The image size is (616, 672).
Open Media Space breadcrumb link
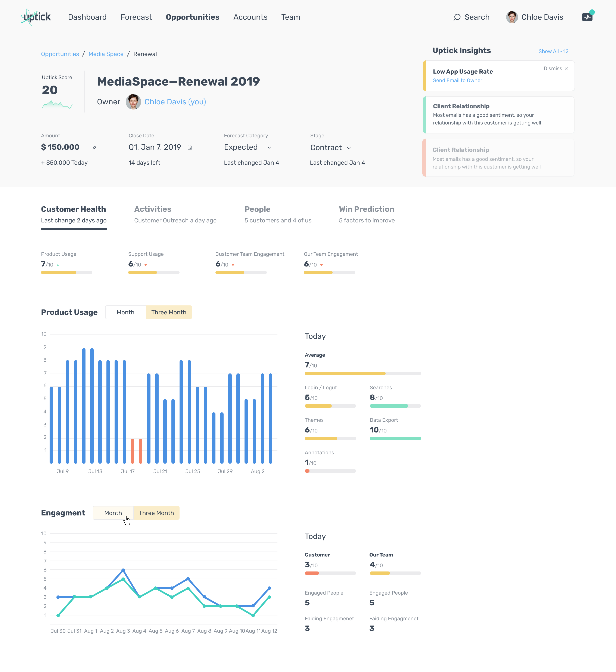tap(106, 54)
